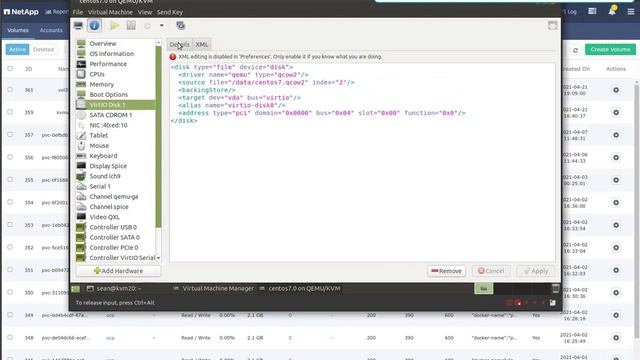
Task: Switch to NetApp Accounts tab
Action: pos(51,30)
